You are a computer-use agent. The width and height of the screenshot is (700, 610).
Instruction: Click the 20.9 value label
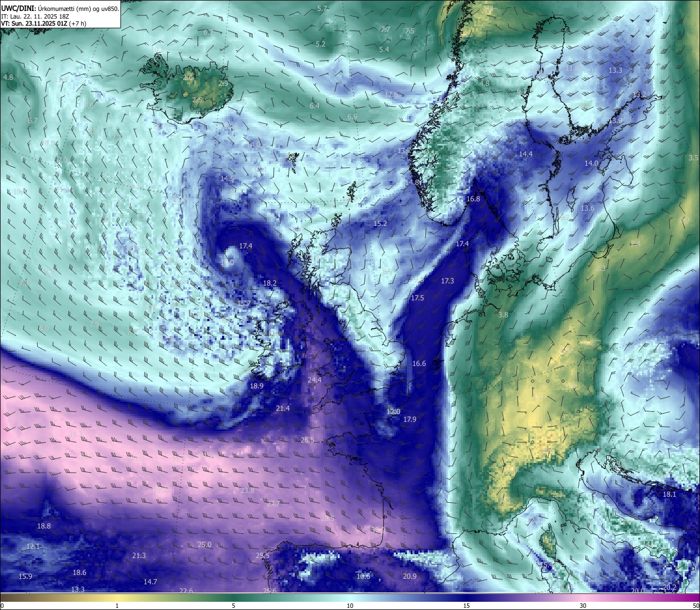pyautogui.click(x=410, y=576)
